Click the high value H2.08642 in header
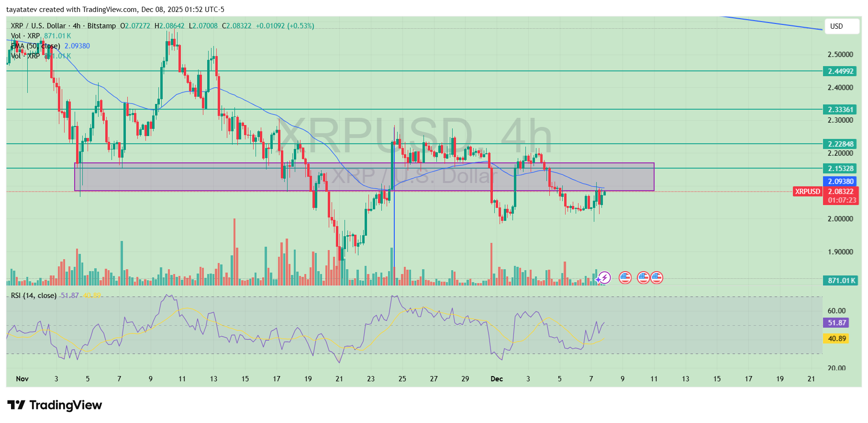Screen dimensions: 868x423 [169, 26]
